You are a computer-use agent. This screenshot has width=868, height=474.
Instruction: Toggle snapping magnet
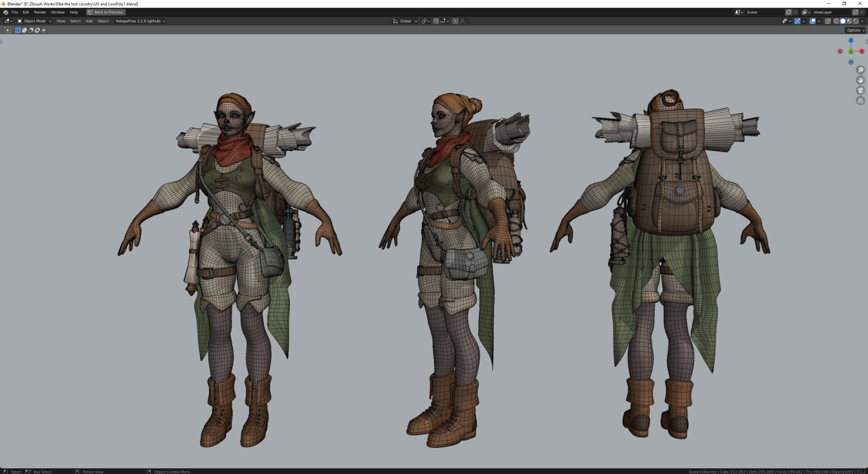pyautogui.click(x=436, y=21)
